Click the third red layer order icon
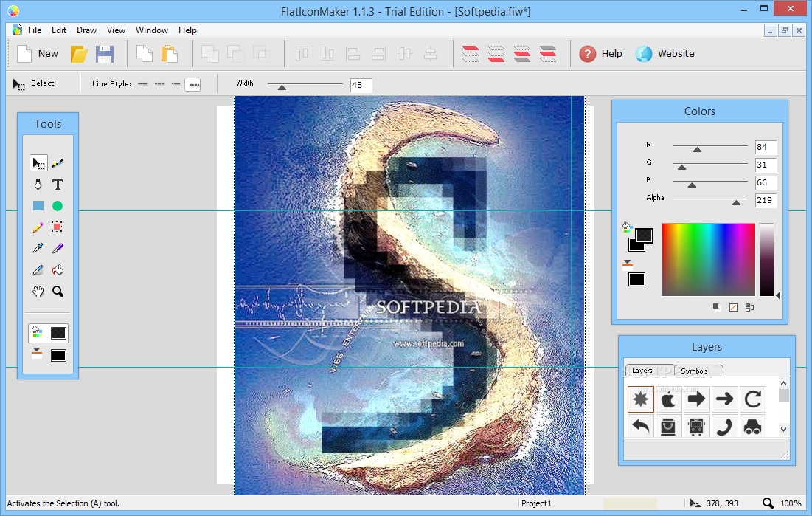 click(522, 54)
